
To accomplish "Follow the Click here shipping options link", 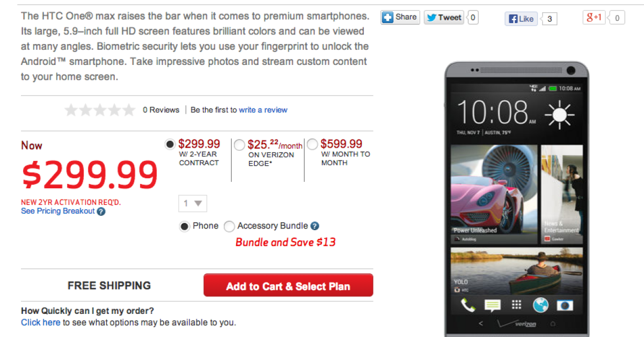I will pyautogui.click(x=40, y=323).
